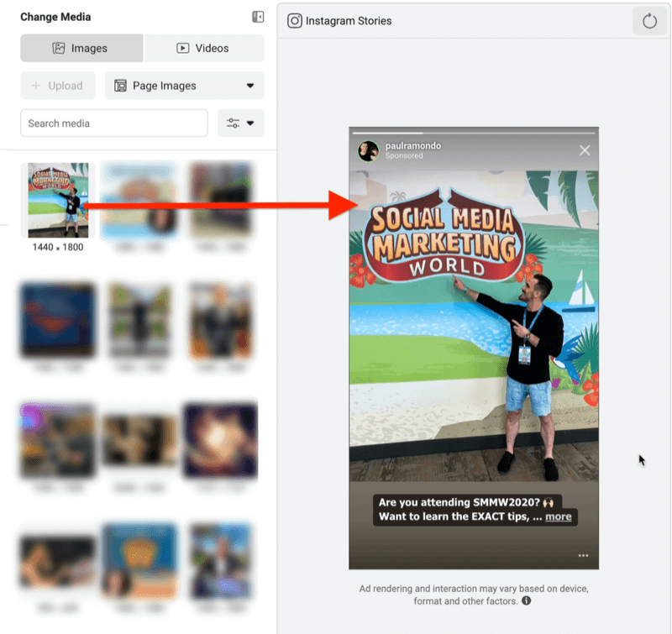Click the info icon below ad preview
The image size is (672, 634).
[x=526, y=601]
